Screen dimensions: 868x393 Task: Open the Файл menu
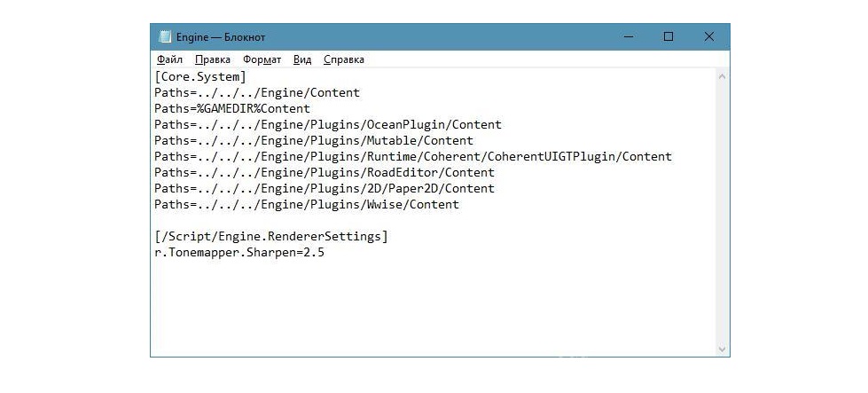click(169, 59)
